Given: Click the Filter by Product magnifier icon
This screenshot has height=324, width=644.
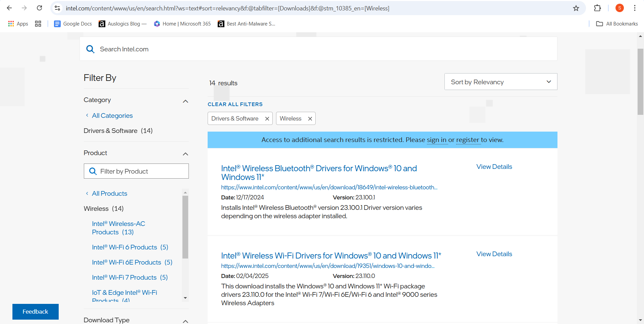Looking at the screenshot, I should pyautogui.click(x=93, y=171).
